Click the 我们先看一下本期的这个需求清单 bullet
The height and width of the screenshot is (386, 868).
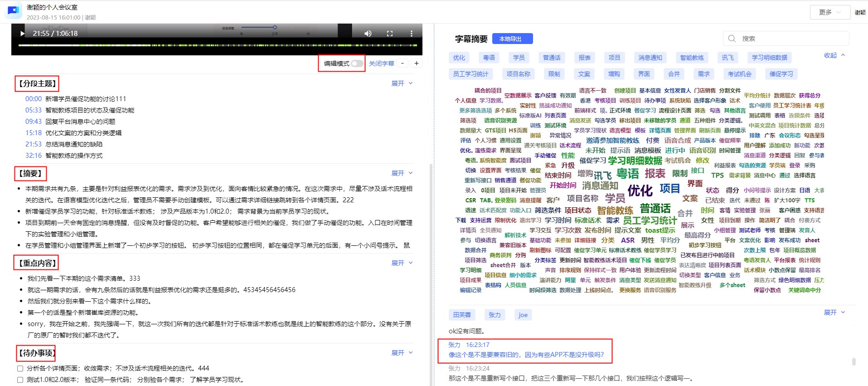pos(84,279)
